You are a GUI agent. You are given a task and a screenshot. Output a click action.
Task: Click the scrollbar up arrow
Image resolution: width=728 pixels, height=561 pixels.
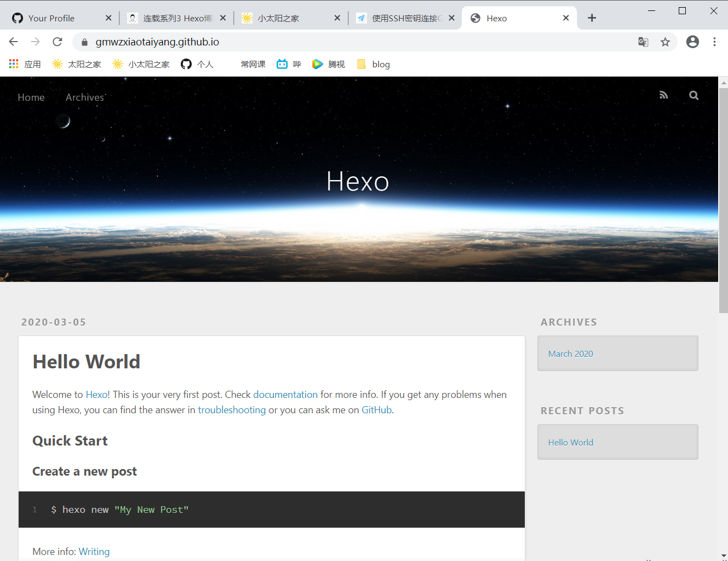[723, 83]
